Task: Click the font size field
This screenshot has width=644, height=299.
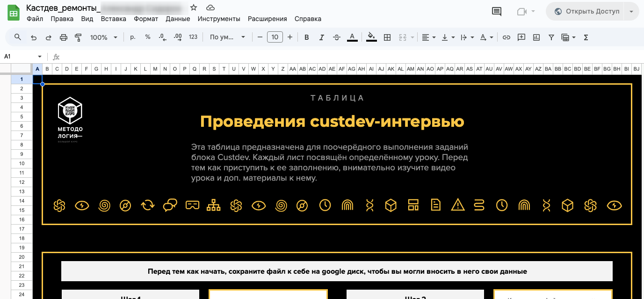Action: coord(275,37)
